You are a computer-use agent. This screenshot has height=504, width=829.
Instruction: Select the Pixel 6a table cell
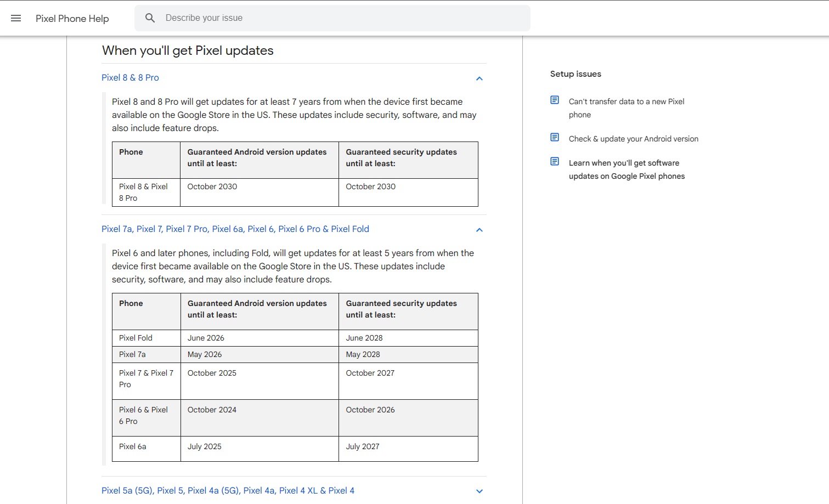(146, 449)
